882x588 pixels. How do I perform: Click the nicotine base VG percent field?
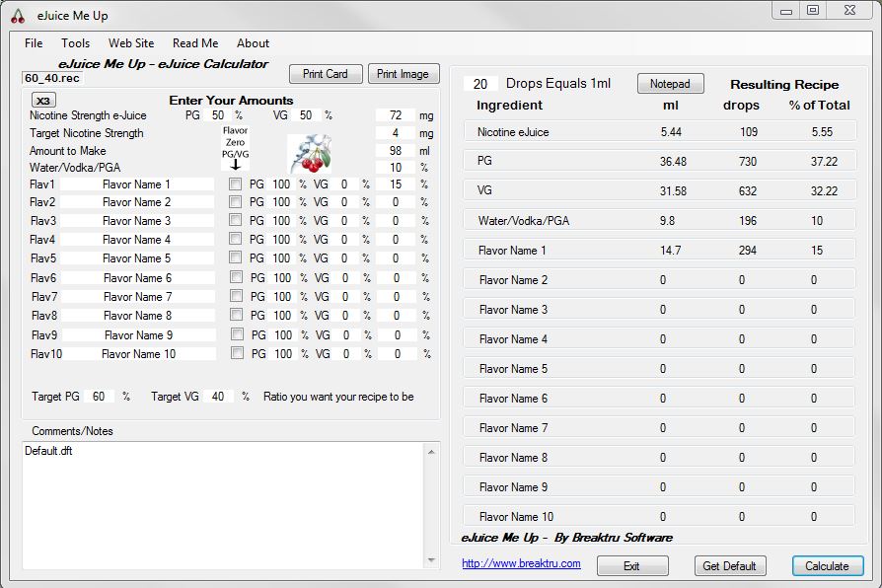306,115
